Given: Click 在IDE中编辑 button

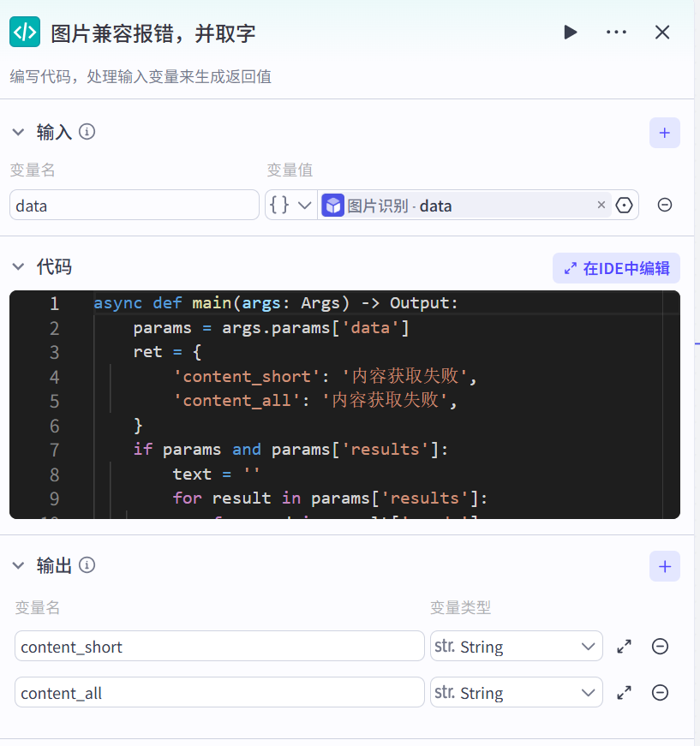Looking at the screenshot, I should pos(616,268).
